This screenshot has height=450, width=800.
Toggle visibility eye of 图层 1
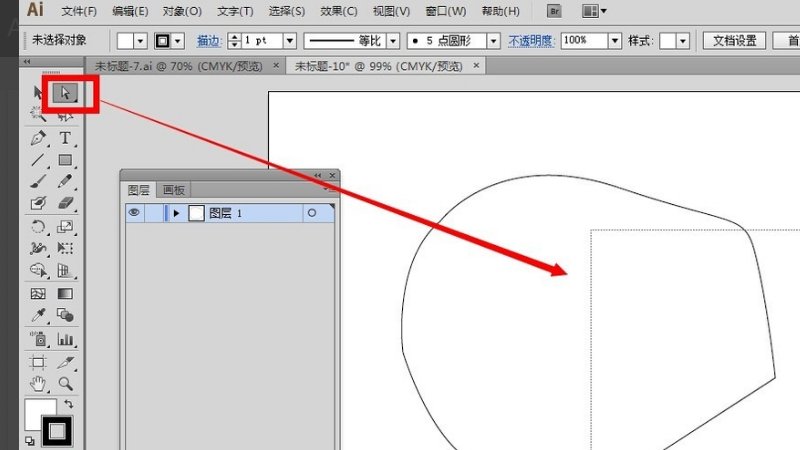click(134, 213)
